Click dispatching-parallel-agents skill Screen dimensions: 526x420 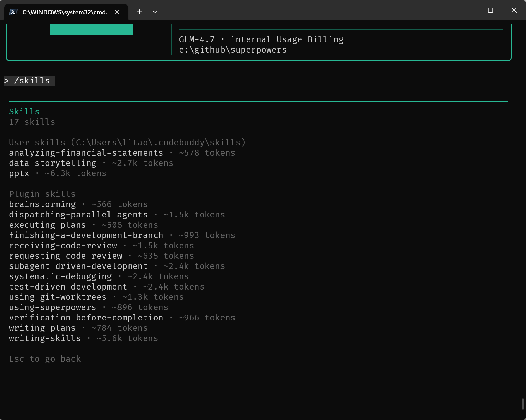(78, 215)
